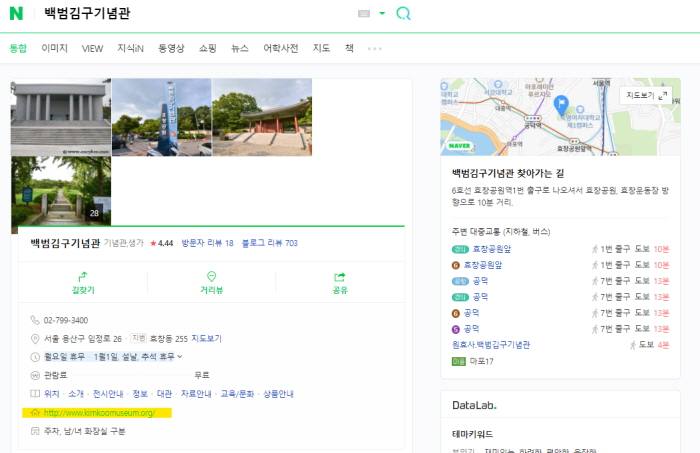The height and width of the screenshot is (453, 700).
Task: Click the green Naver N logo
Action: click(17, 14)
